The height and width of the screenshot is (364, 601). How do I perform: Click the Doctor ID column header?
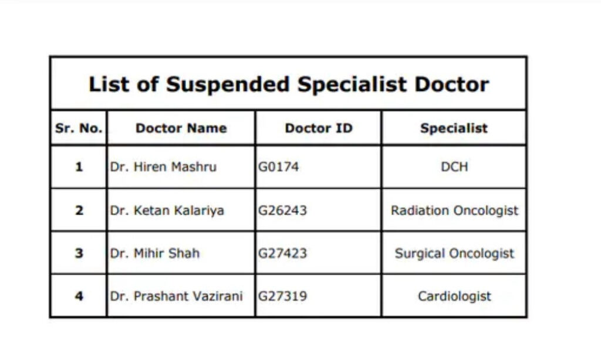[319, 128]
